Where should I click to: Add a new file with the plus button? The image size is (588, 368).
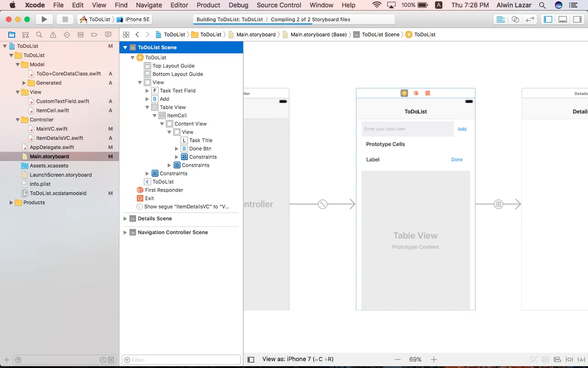6,360
